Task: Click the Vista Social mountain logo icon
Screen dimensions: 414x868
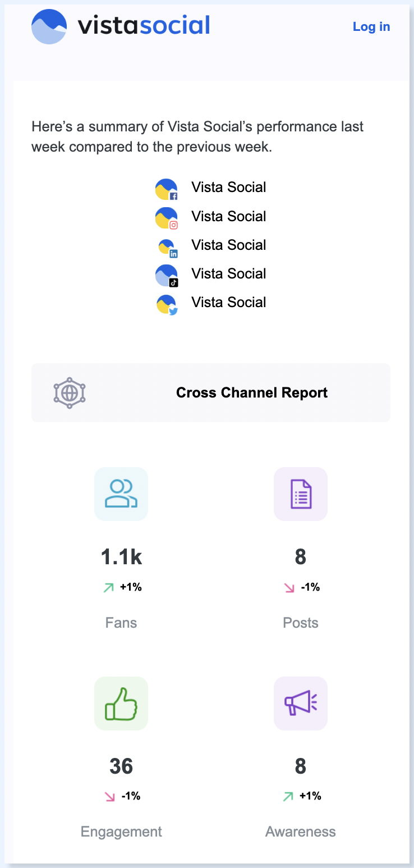Action: [49, 26]
